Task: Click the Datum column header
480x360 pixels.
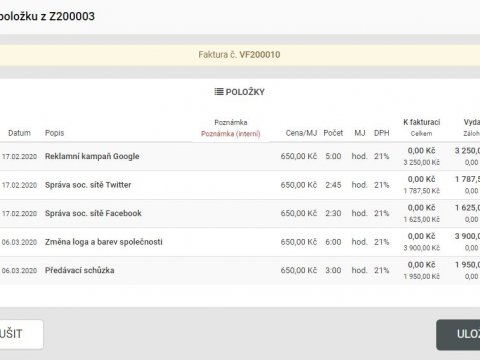Action: 19,133
